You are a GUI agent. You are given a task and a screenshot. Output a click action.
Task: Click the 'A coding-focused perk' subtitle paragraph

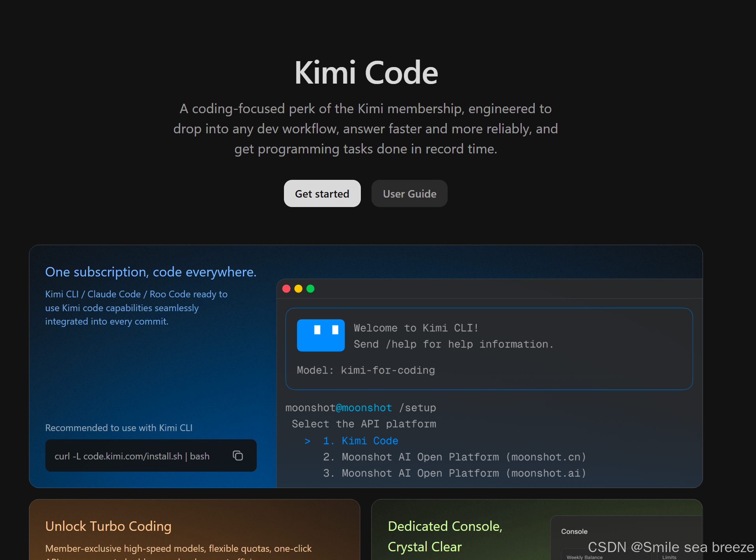(366, 129)
